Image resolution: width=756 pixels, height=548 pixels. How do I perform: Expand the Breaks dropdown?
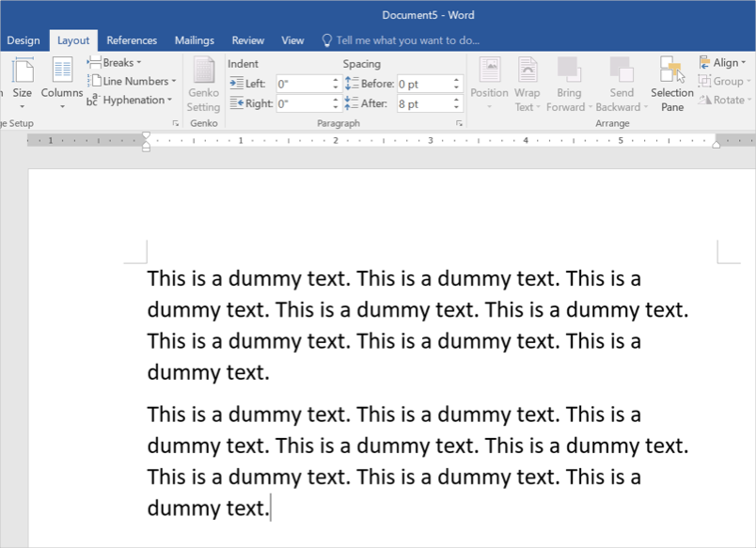point(116,63)
